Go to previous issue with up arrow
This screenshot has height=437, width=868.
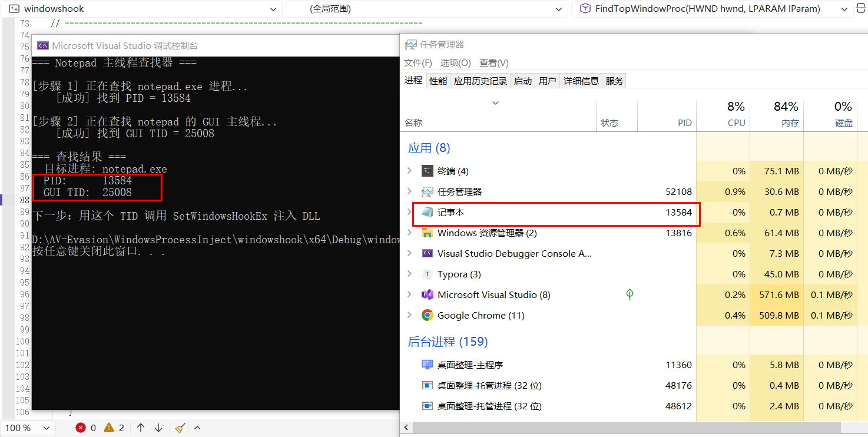pos(141,428)
